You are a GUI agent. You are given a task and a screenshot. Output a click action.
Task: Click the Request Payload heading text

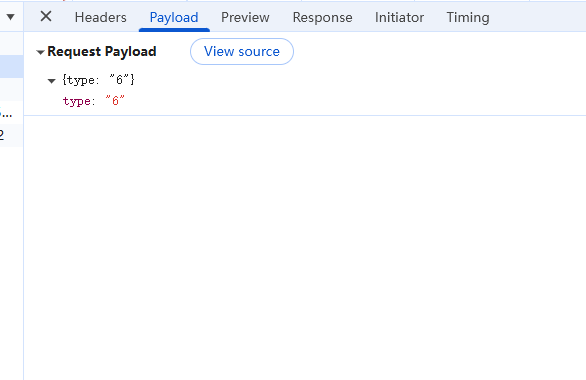pyautogui.click(x=102, y=52)
